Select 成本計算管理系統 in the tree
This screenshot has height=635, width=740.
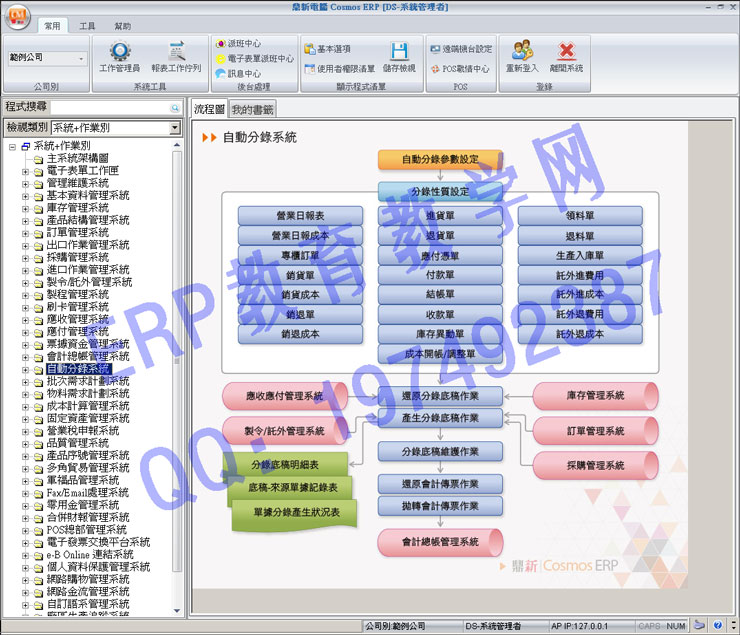tap(88, 406)
